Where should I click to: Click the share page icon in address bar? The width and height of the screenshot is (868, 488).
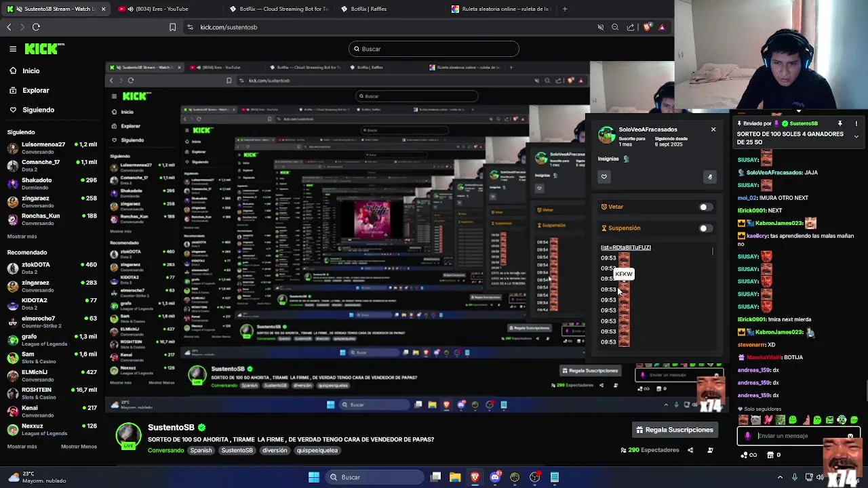click(x=631, y=27)
